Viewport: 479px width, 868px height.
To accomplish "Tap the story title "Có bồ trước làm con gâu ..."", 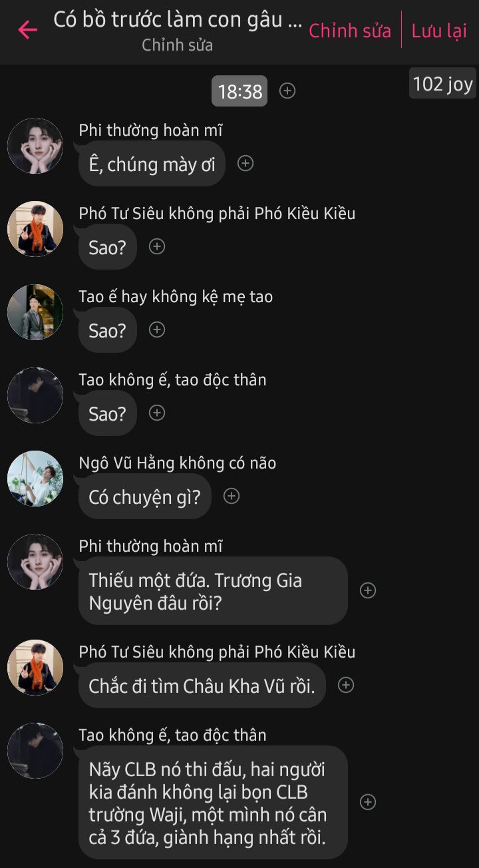I will coord(178,20).
